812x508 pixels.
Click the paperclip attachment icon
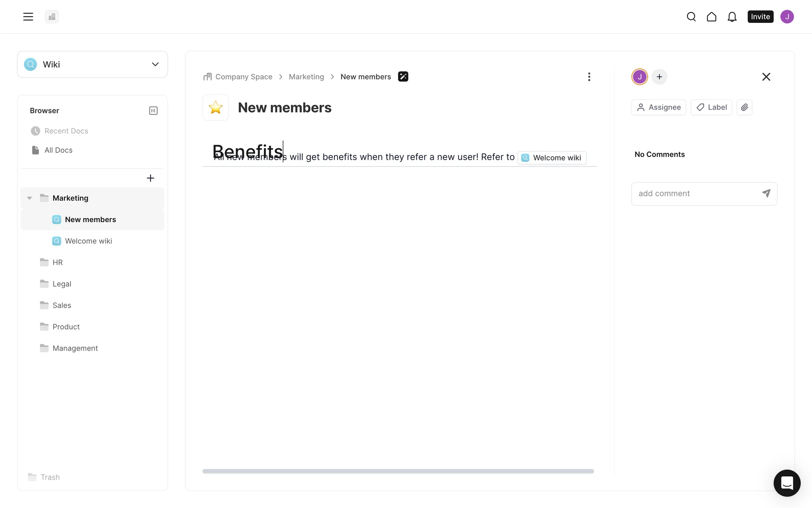click(744, 108)
